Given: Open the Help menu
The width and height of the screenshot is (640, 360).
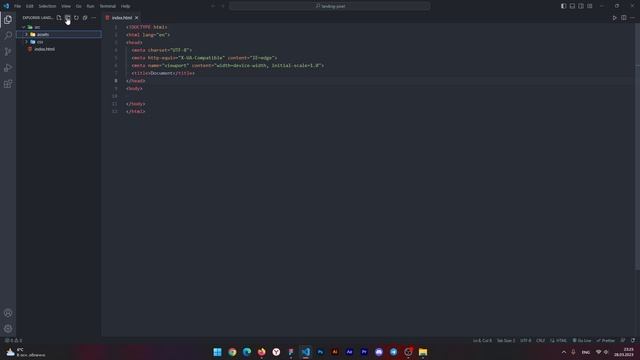Looking at the screenshot, I should pyautogui.click(x=125, y=6).
